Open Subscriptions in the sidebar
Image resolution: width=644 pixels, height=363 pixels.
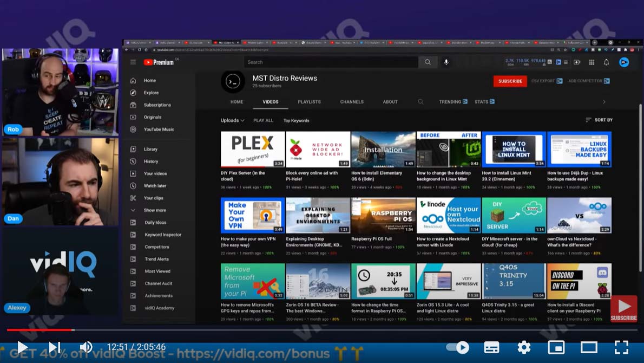pos(157,105)
